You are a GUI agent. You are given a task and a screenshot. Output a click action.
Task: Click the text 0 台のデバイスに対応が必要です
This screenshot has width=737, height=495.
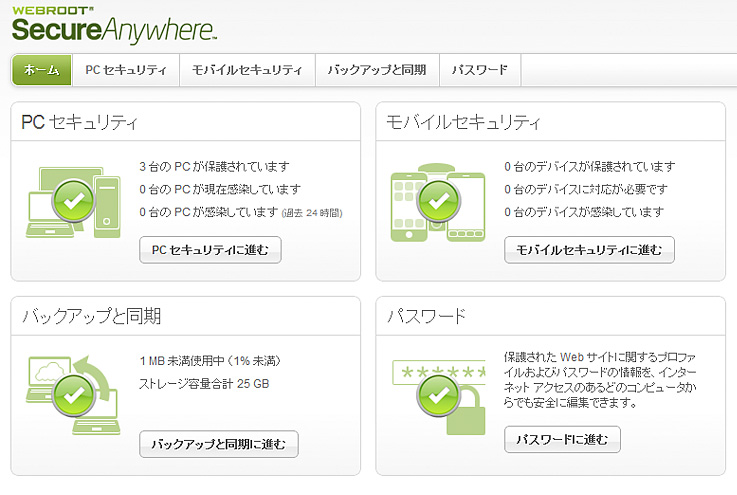coord(586,189)
